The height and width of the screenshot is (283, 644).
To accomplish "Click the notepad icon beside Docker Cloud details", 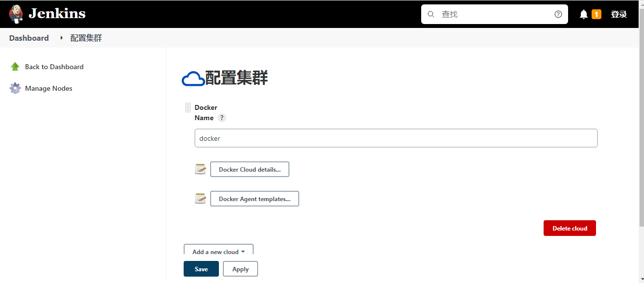I will 200,169.
